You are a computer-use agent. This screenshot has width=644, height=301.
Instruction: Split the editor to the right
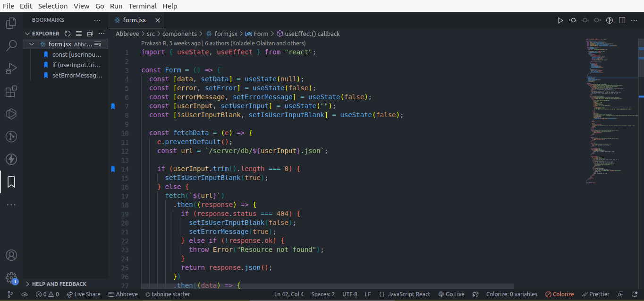point(622,20)
